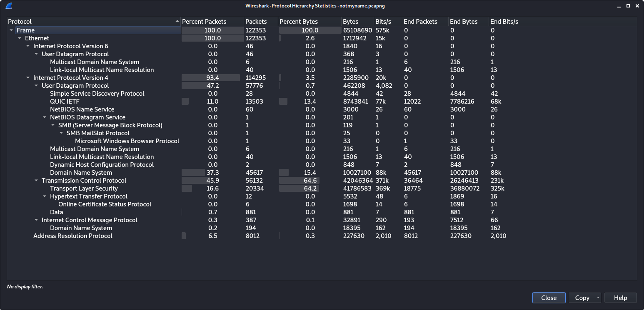Collapse Internet Protocol Version 6 node
The width and height of the screenshot is (644, 310).
pos(28,46)
